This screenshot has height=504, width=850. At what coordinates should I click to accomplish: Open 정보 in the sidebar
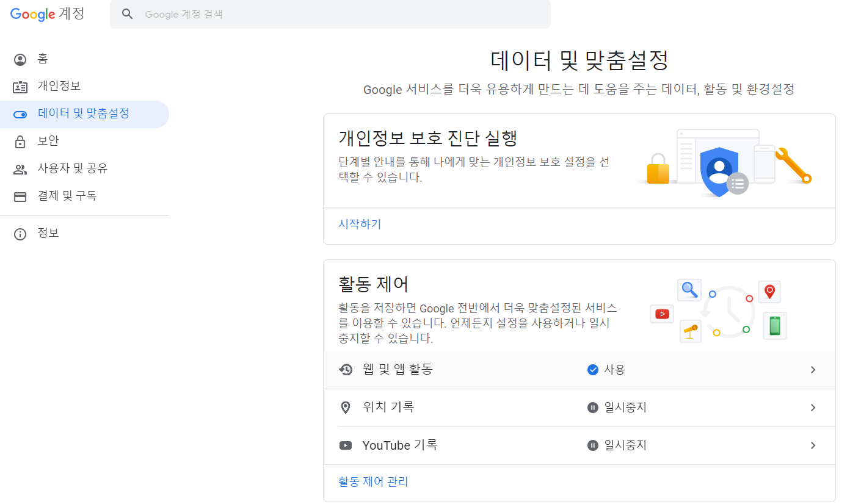pyautogui.click(x=84, y=234)
